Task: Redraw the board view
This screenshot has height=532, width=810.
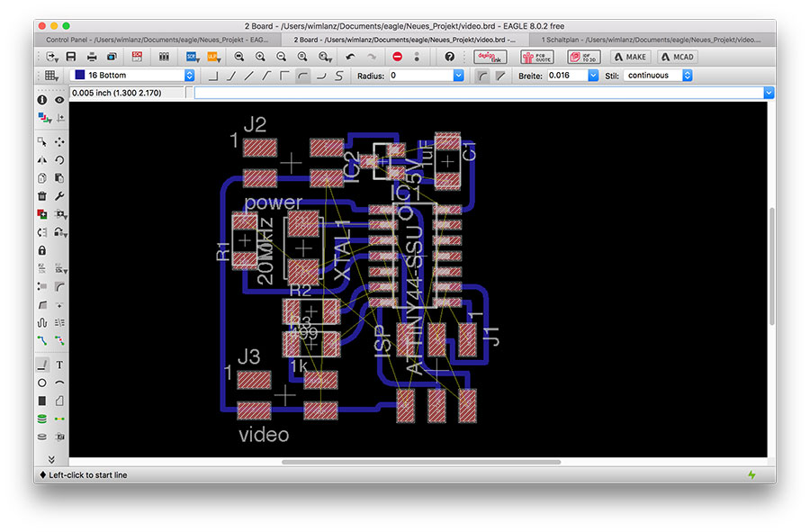Action: coord(302,57)
